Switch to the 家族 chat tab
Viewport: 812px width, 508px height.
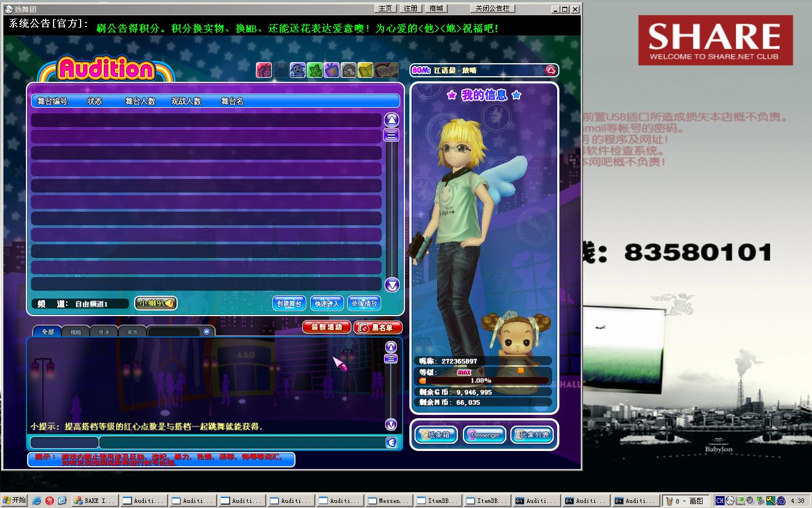pyautogui.click(x=133, y=332)
